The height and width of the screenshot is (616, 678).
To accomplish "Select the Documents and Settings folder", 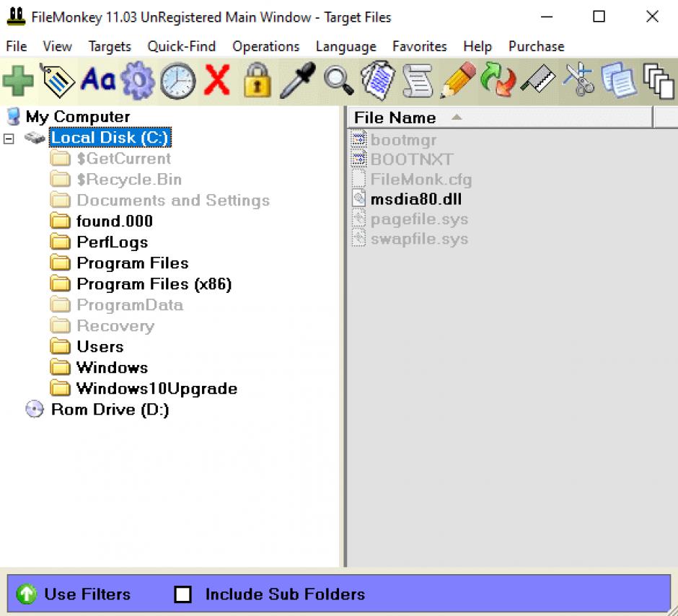I will 173,200.
